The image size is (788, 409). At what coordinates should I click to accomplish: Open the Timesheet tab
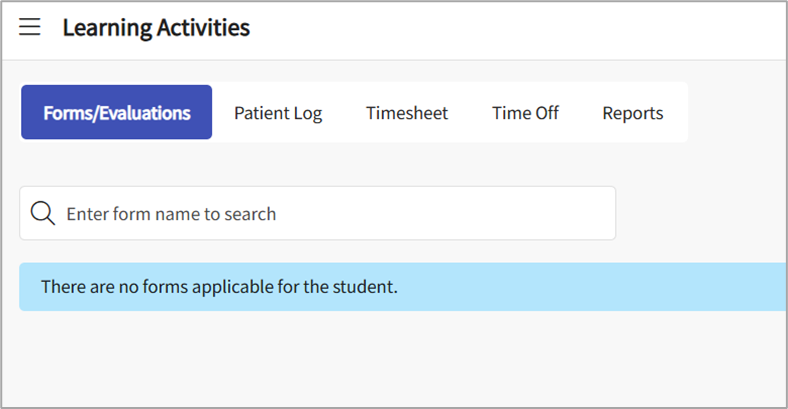coord(407,113)
